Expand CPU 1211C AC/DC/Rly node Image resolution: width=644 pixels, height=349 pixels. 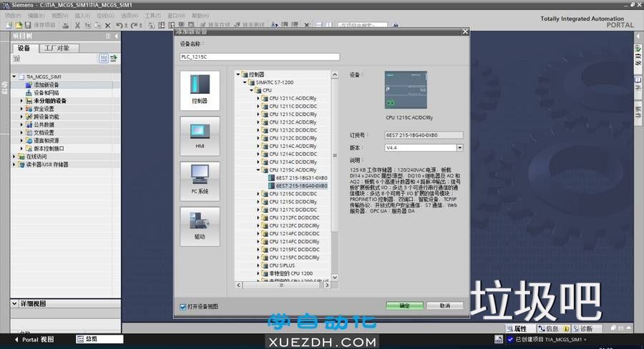(258, 98)
